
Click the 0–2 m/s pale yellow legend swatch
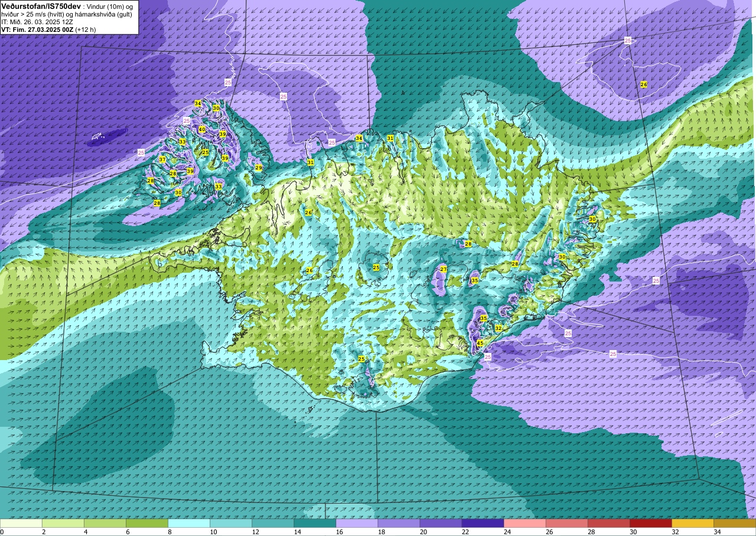(x=21, y=523)
